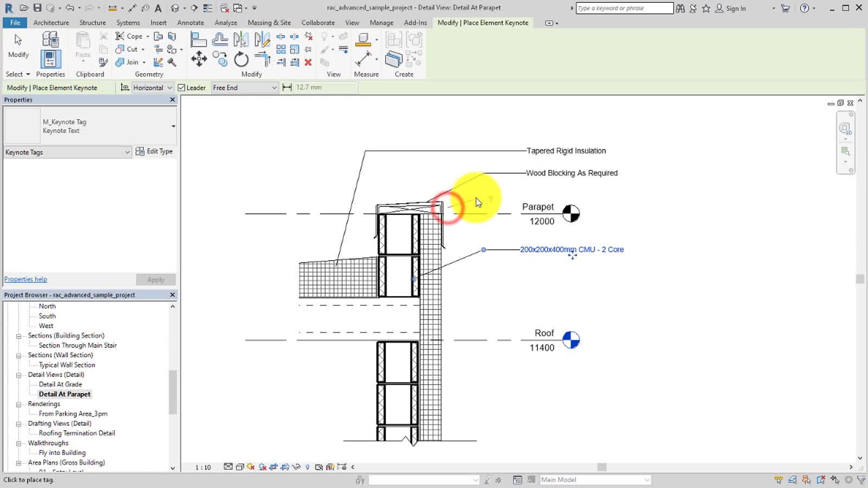Viewport: 868px width, 488px height.
Task: Click the Detail Level icon in view control bar
Action: pyautogui.click(x=228, y=467)
